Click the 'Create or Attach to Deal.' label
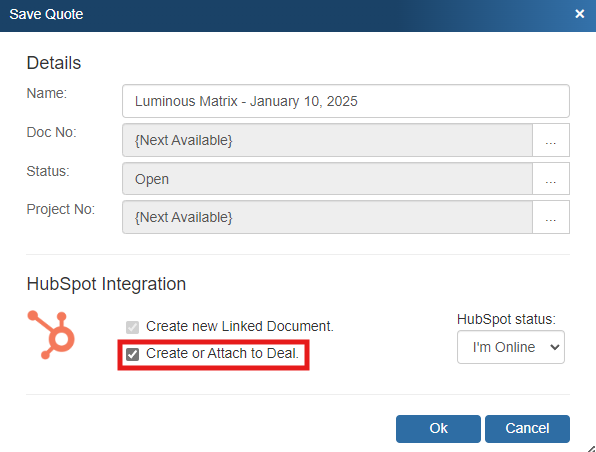This screenshot has width=596, height=452. 222,353
